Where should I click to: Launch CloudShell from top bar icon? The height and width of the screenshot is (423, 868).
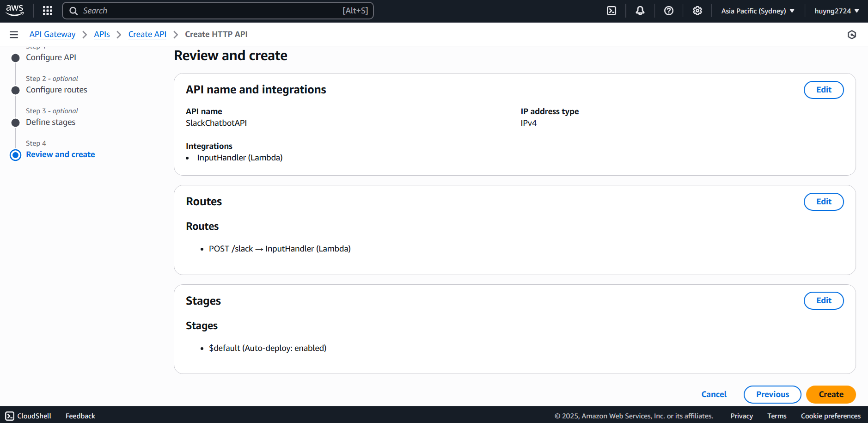(611, 11)
